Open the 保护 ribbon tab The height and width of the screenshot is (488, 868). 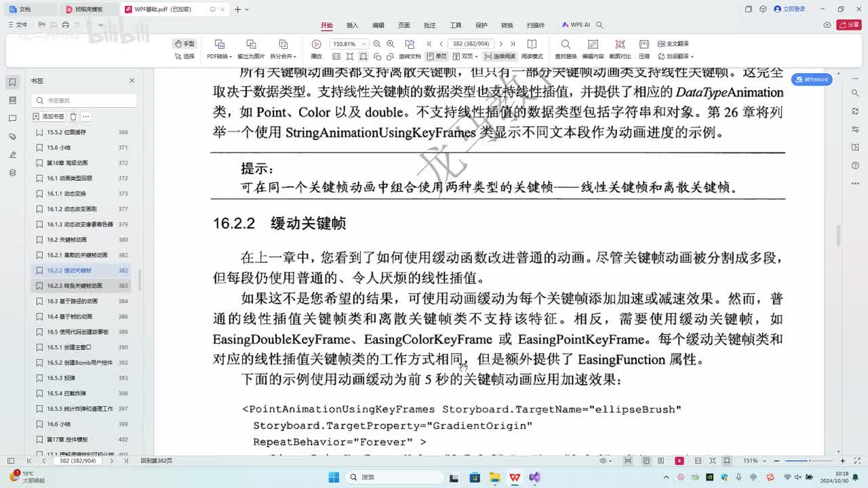coord(481,25)
